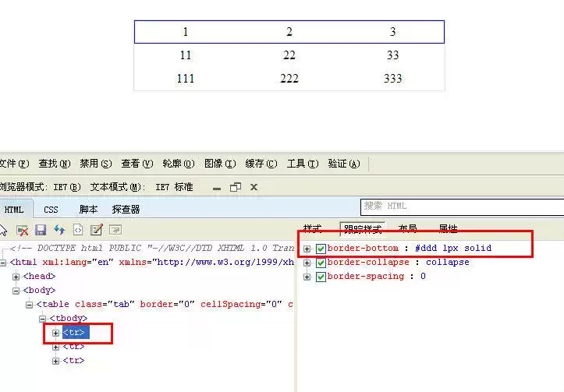The width and height of the screenshot is (564, 392).
Task: Select the highlighted tr row in tree
Action: tap(74, 333)
